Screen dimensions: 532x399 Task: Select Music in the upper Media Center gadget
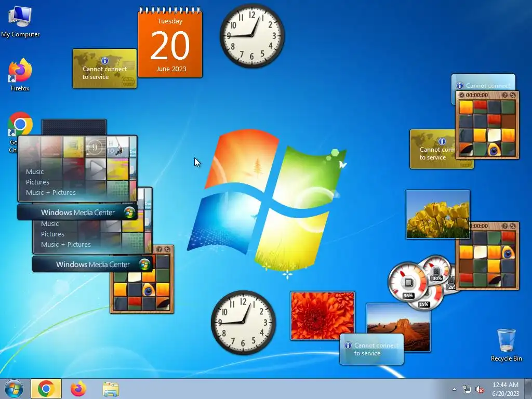tap(35, 171)
